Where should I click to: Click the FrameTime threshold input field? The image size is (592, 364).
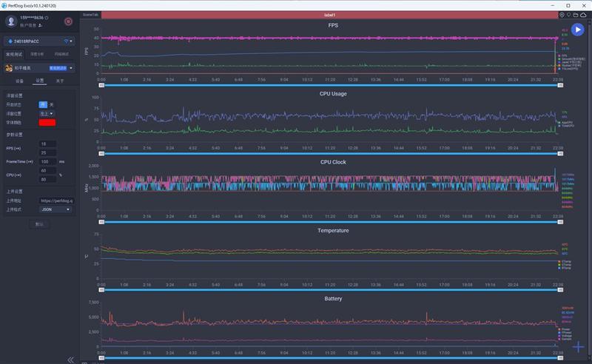48,161
